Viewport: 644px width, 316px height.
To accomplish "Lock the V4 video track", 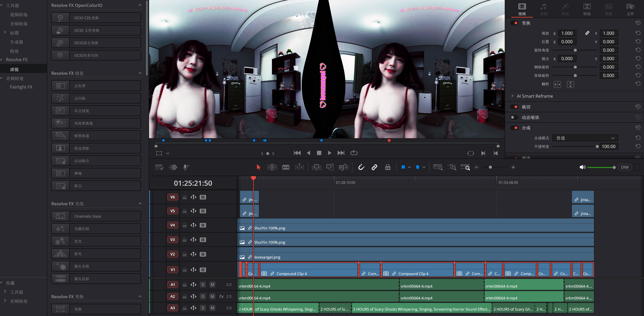I will pyautogui.click(x=184, y=225).
